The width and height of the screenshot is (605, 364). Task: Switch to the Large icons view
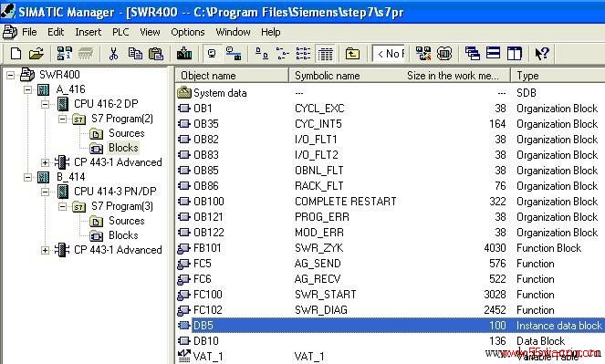(x=262, y=54)
